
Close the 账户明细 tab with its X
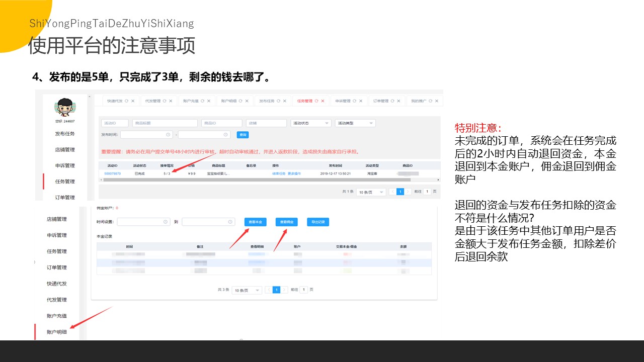[247, 101]
